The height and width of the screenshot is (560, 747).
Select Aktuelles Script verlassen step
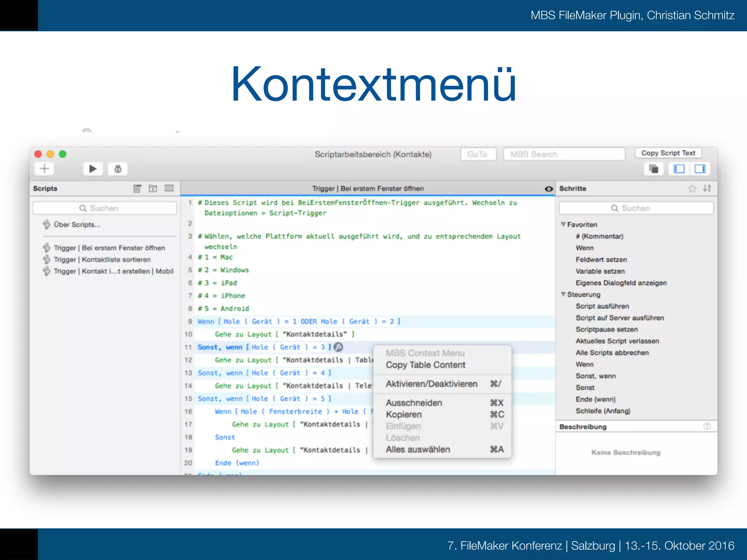coord(617,341)
